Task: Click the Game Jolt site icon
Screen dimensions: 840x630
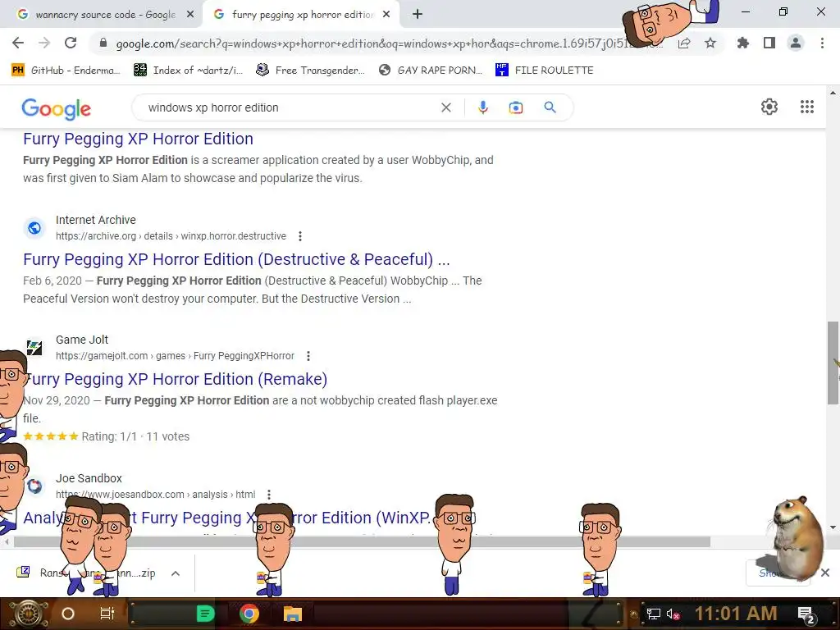Action: pyautogui.click(x=34, y=348)
